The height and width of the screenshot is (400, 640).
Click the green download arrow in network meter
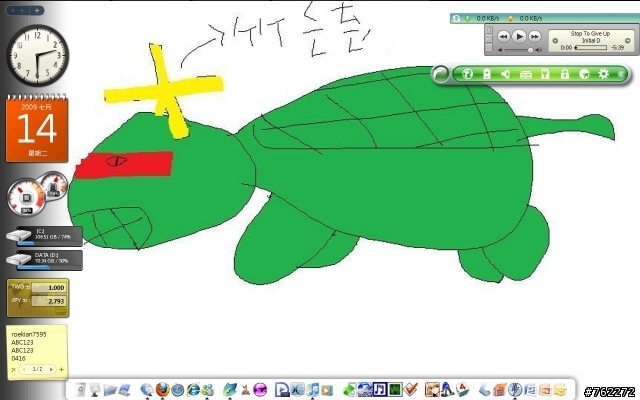click(467, 18)
